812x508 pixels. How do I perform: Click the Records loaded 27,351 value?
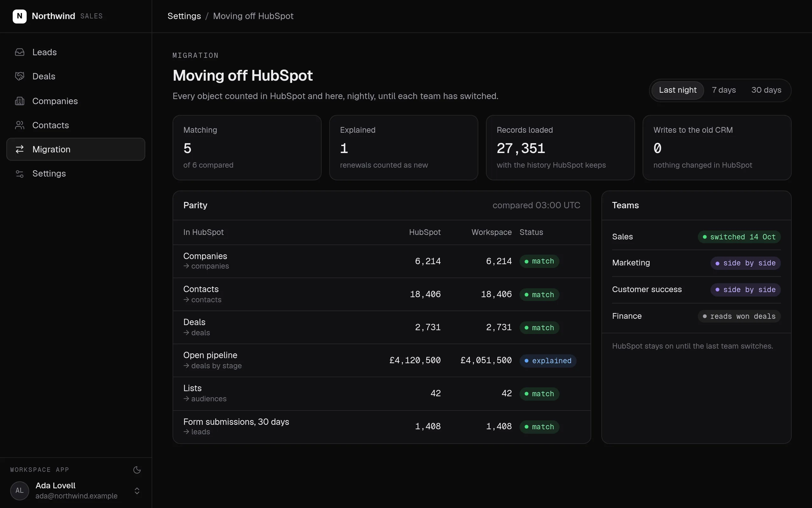[521, 148]
